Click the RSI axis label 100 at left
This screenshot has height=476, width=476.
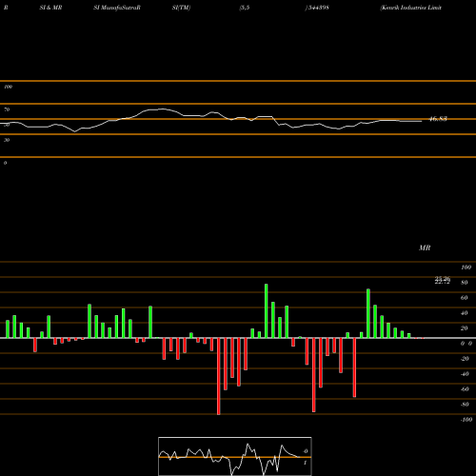[x=8, y=87]
